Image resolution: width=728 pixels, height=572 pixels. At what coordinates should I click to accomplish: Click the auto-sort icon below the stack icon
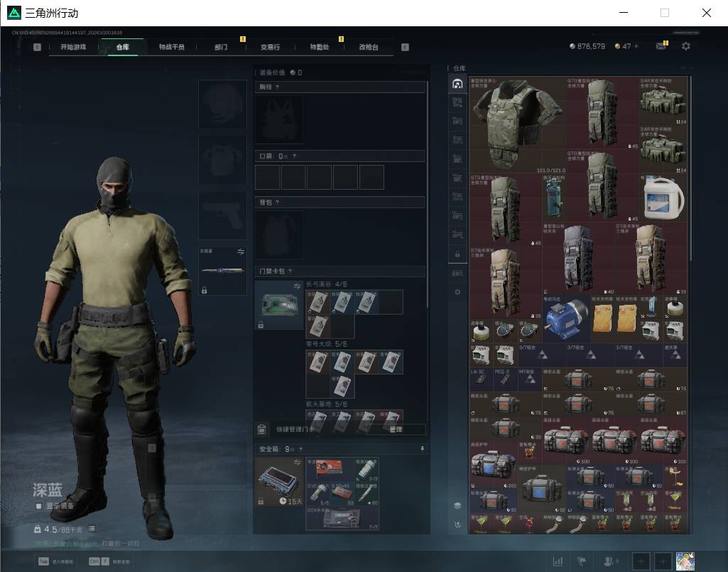pos(457,524)
